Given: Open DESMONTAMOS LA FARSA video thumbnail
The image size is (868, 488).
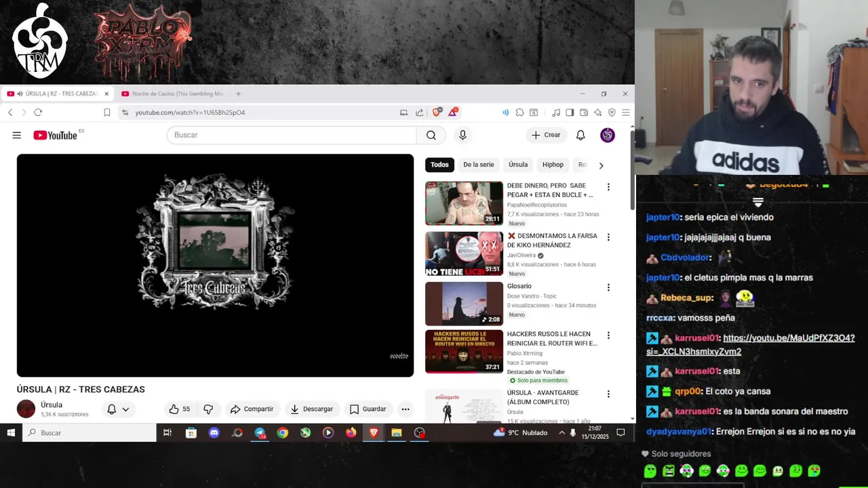Looking at the screenshot, I should [x=464, y=253].
